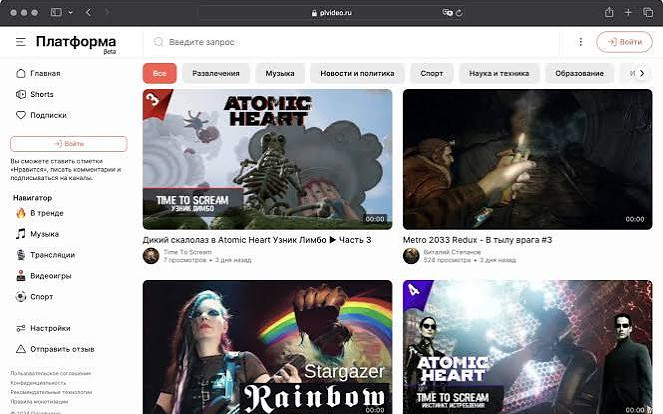Image resolution: width=663 pixels, height=414 pixels.
Task: Open Музыка in the navigator sidebar
Action: (44, 234)
